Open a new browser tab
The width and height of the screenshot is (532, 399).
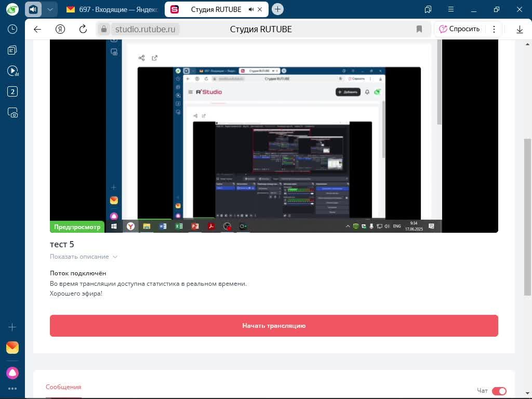coord(277,9)
